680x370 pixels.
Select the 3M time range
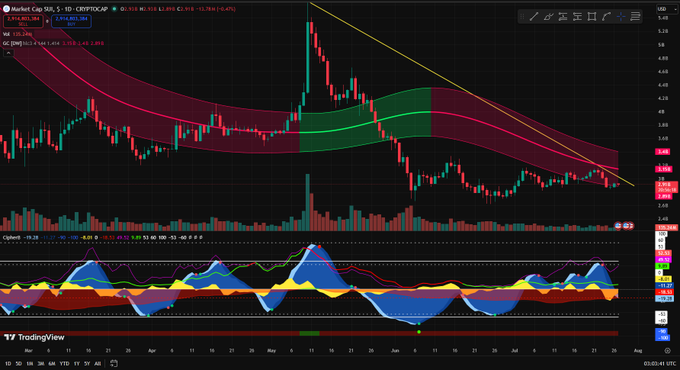[x=41, y=363]
